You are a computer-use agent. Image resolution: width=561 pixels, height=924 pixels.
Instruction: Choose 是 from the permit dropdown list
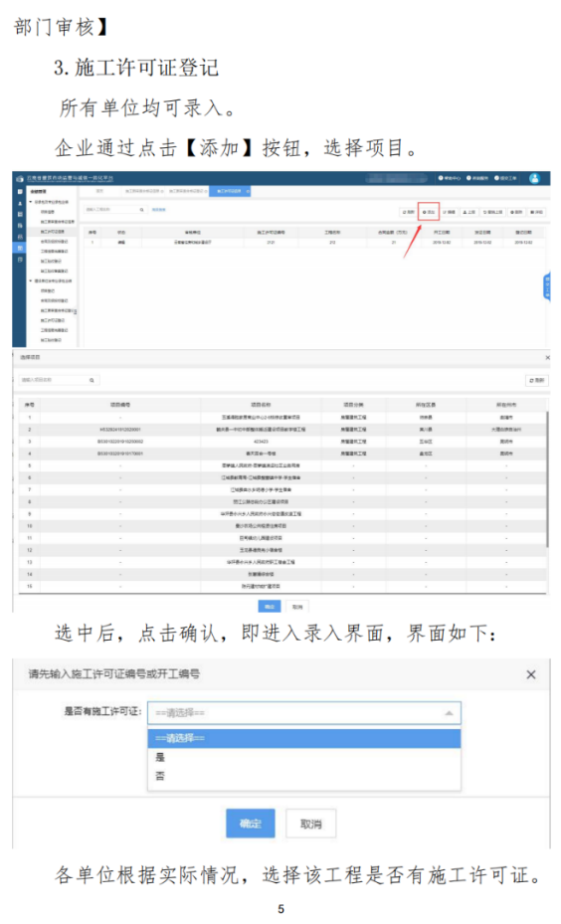(304, 757)
